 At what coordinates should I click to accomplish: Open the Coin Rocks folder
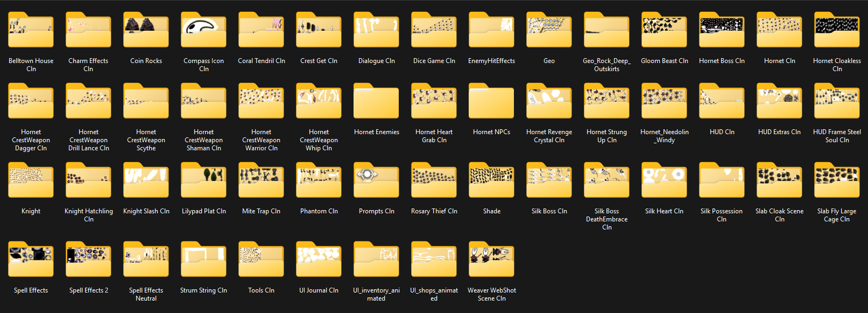point(146,30)
